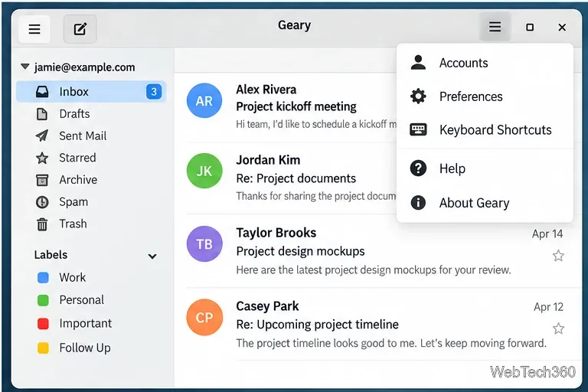The image size is (588, 392).
Task: Click the AR avatar for Alex Rivera
Action: point(204,100)
